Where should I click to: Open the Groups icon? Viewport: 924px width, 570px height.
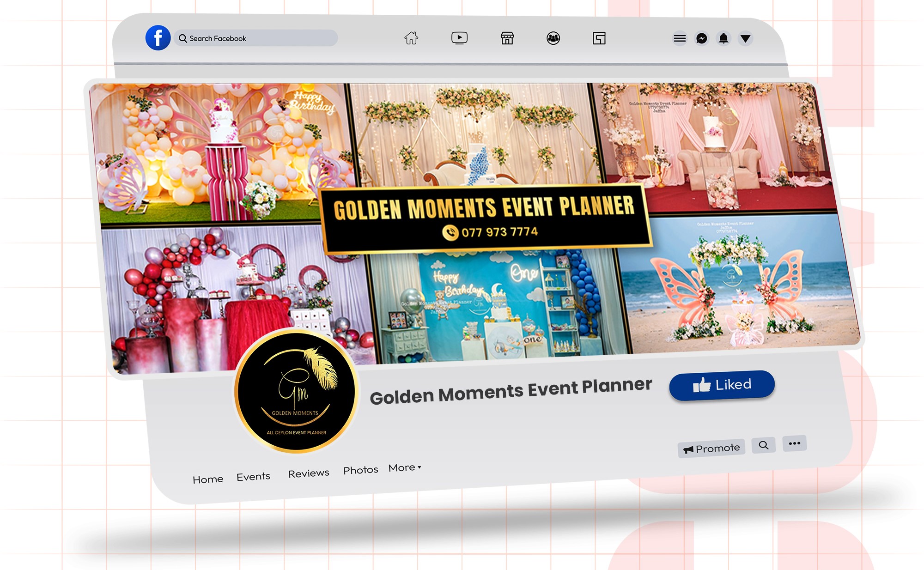[553, 38]
